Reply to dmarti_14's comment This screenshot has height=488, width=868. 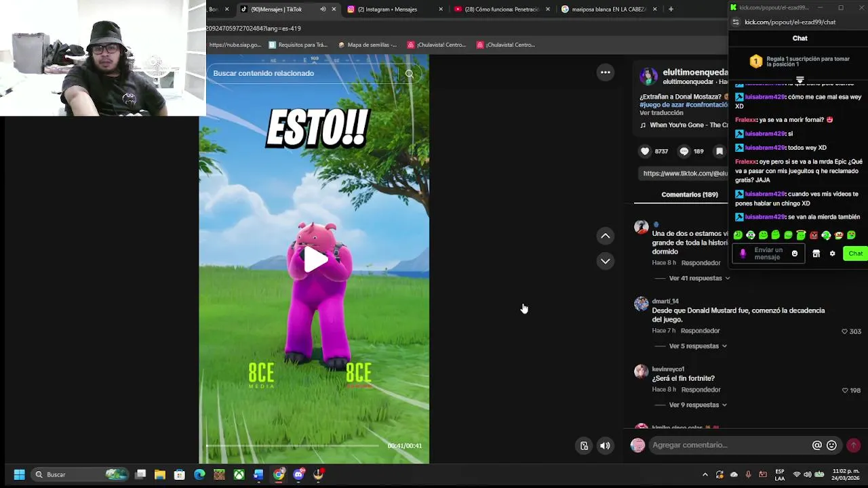click(700, 331)
